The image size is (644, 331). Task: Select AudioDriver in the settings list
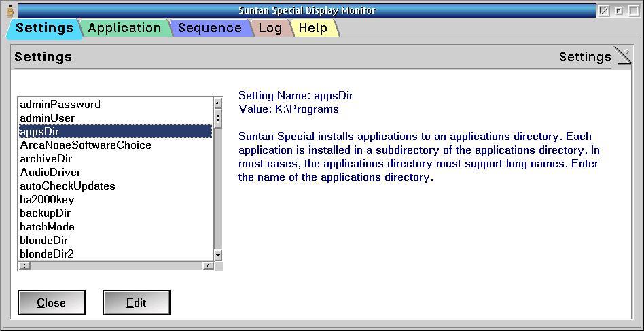point(115,172)
